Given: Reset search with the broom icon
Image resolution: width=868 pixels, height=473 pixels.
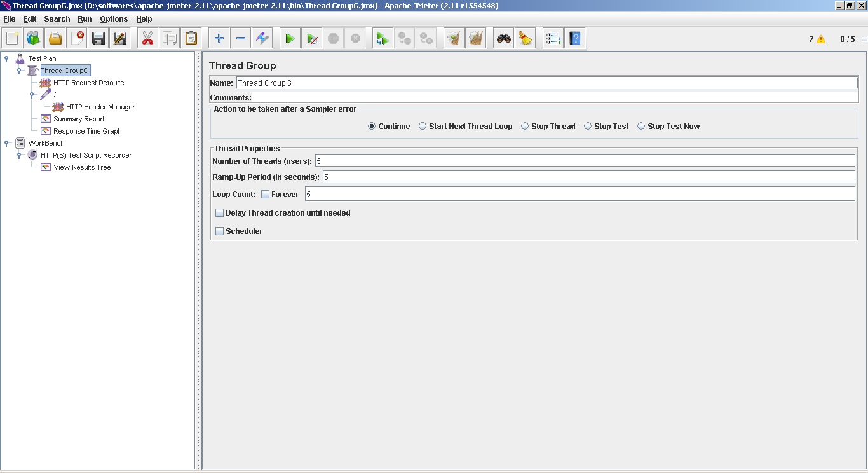Looking at the screenshot, I should point(526,38).
